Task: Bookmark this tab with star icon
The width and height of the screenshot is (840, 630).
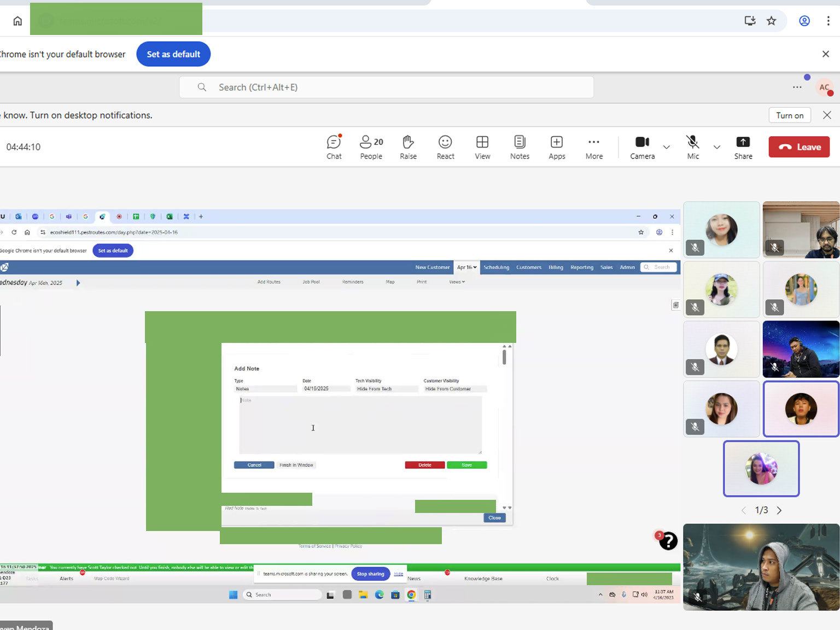Action: pos(772,21)
